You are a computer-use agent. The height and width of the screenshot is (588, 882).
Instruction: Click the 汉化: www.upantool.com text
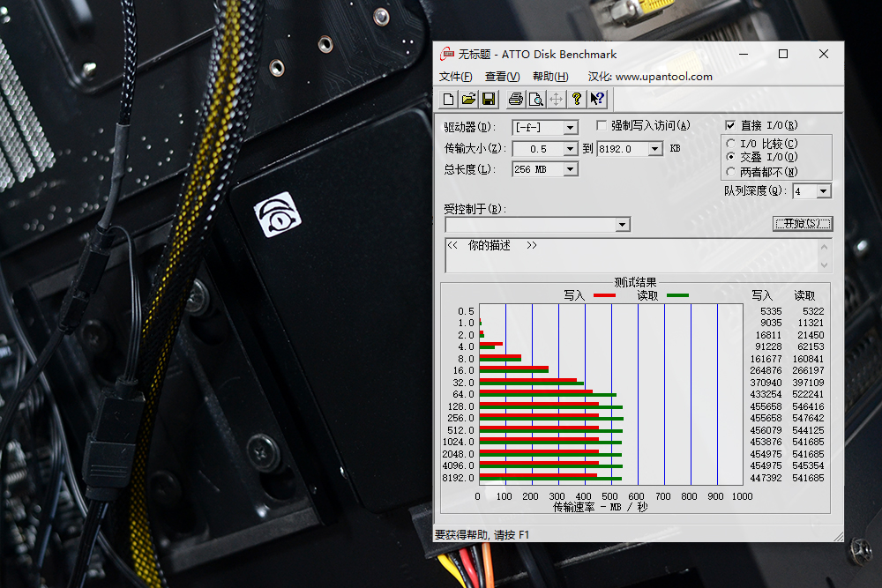650,77
